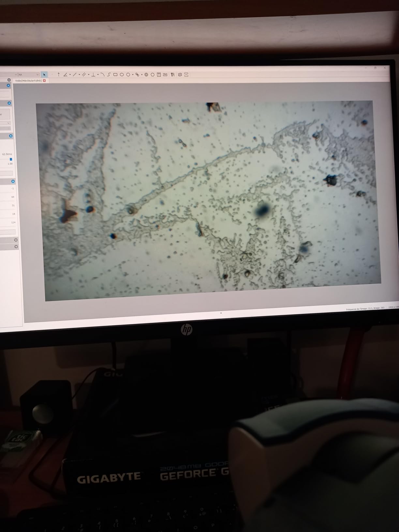Collapse the first sidebar panel section
The image size is (399, 532).
click(8, 85)
